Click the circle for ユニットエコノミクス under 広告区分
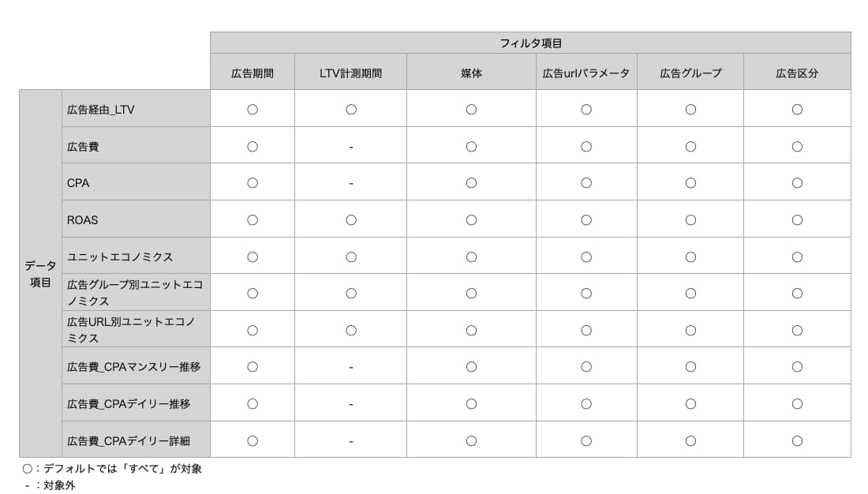 [797, 257]
